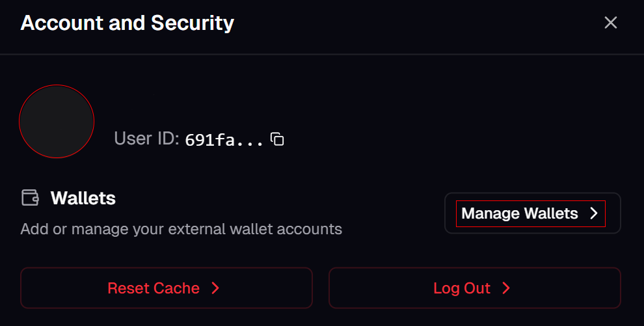Click the "Manage Wallets" text label
The height and width of the screenshot is (326, 644).
pyautogui.click(x=519, y=213)
